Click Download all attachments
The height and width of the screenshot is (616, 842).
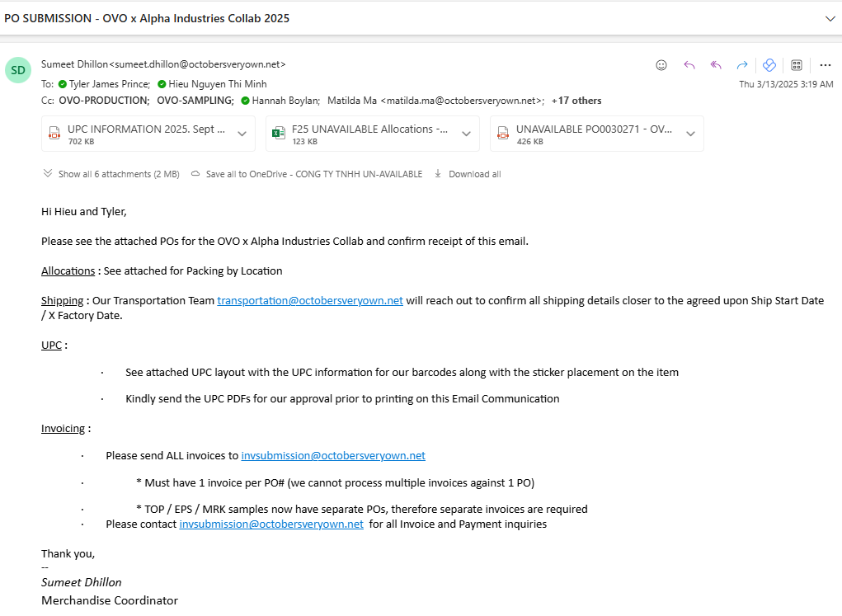pos(468,174)
